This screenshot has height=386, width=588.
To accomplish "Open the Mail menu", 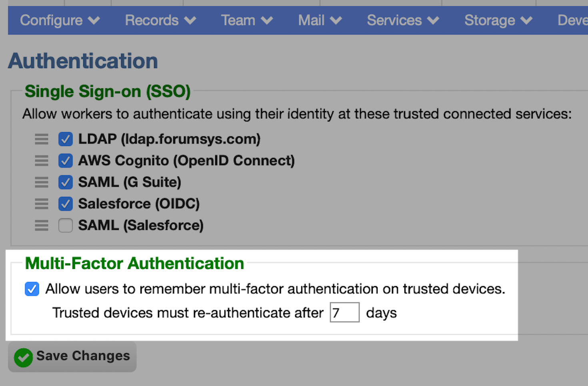I will coord(320,20).
